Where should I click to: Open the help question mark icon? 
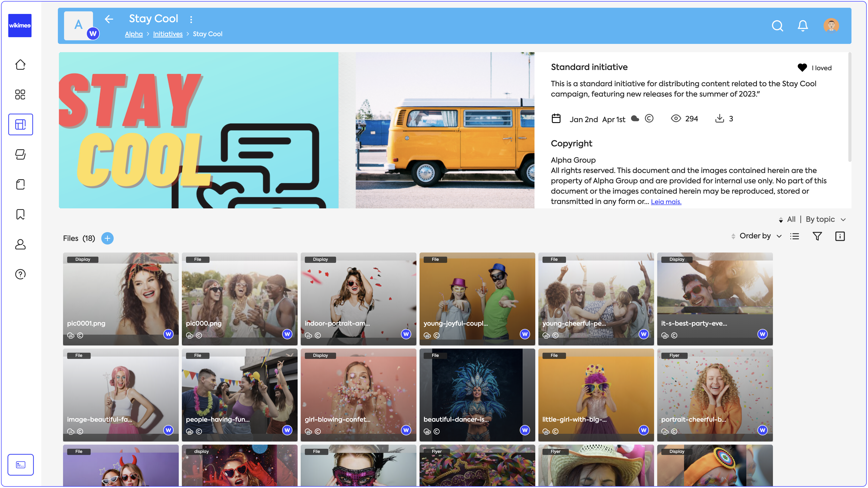coord(20,274)
